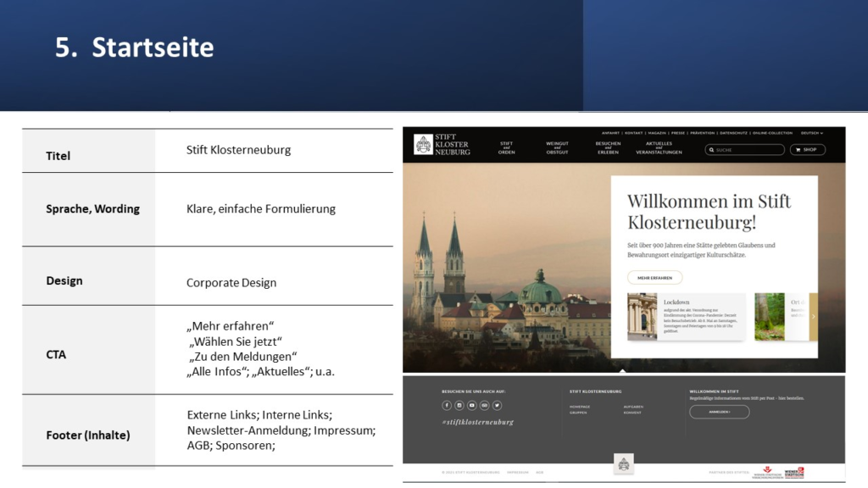
Task: Open the Stift und Orden menu
Action: pos(506,148)
